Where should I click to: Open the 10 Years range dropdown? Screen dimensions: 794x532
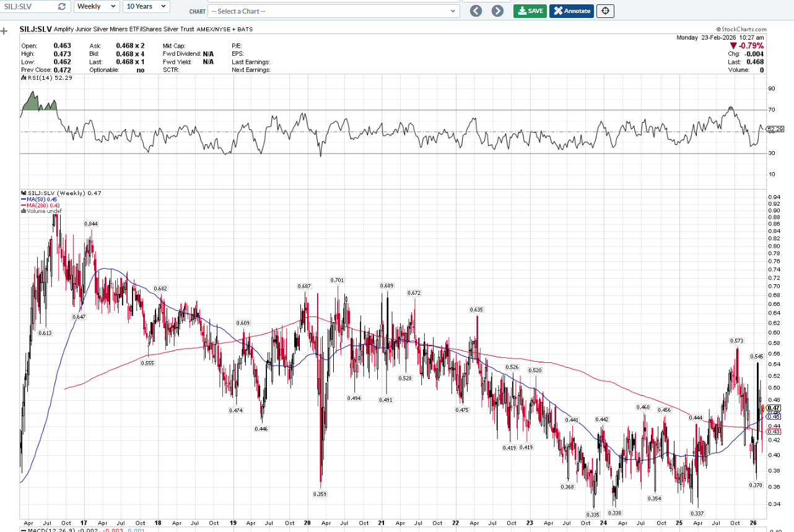146,6
